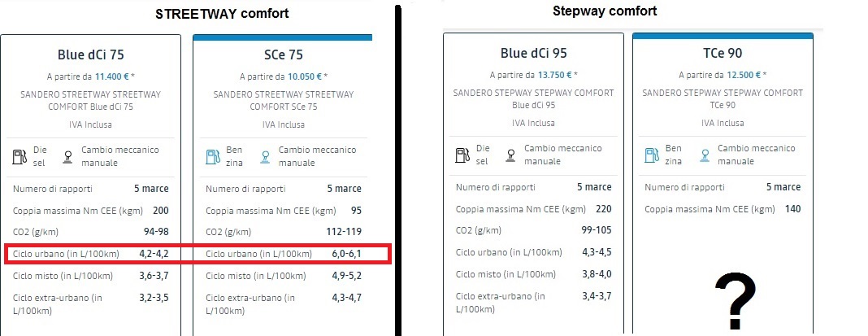Click the STREETWAY comfort heading

(x=223, y=14)
